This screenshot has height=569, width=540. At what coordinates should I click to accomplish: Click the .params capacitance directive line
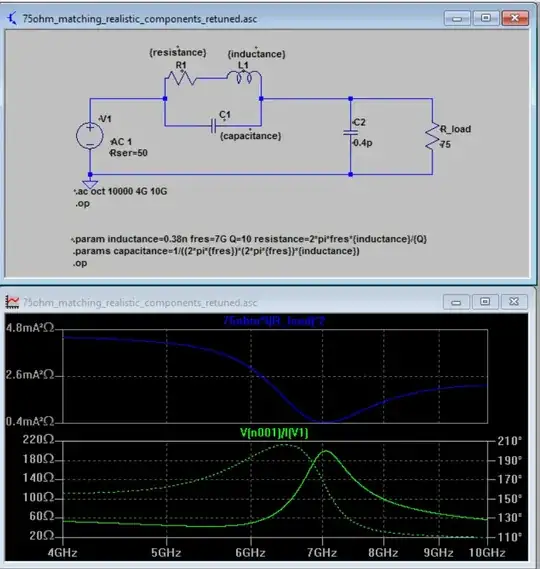[x=216, y=251]
